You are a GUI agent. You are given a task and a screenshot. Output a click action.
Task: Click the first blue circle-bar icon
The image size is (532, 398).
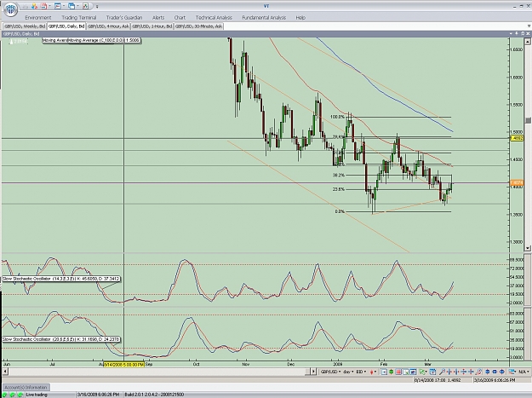click(x=488, y=372)
